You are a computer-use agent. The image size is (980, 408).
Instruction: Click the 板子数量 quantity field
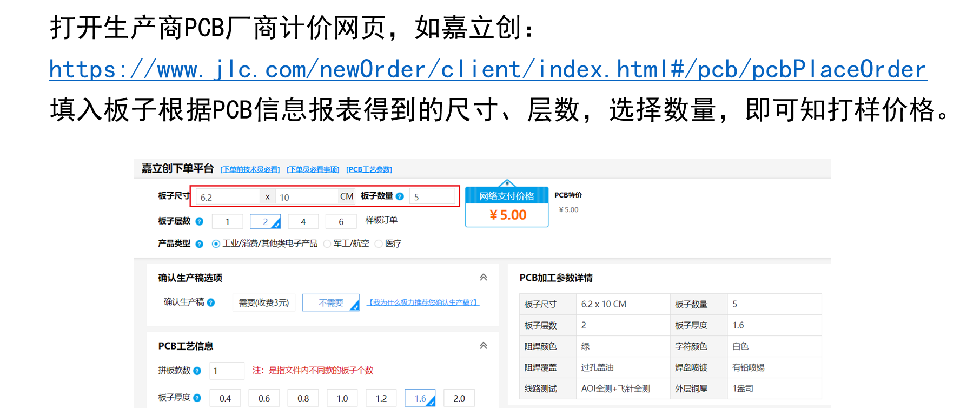pyautogui.click(x=432, y=197)
